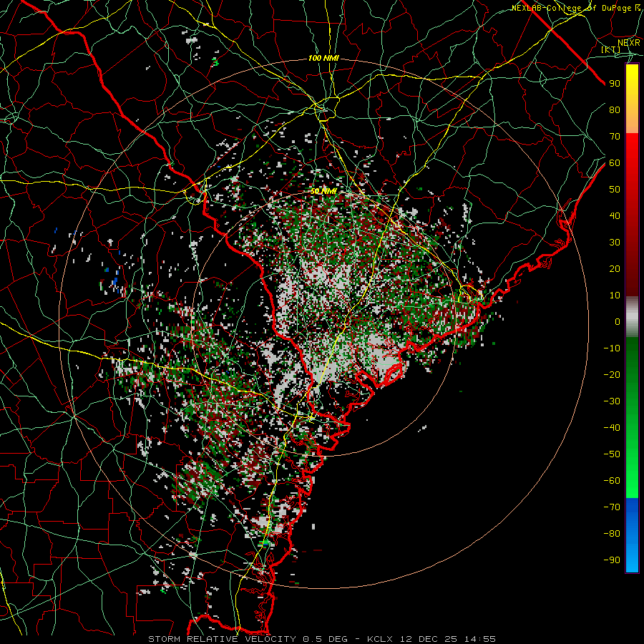The image size is (644, 644).
Task: Click the Storm Relative Velocity caption text
Action: point(322,639)
